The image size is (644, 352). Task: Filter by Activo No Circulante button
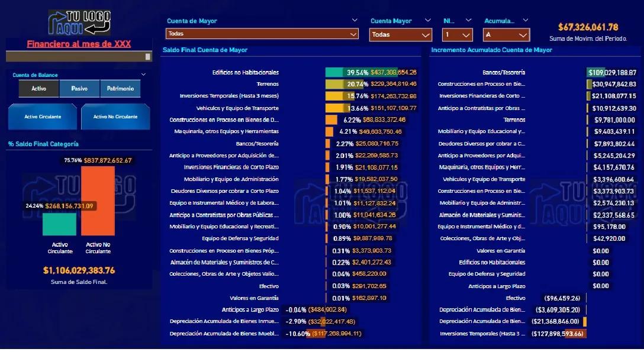(x=115, y=117)
